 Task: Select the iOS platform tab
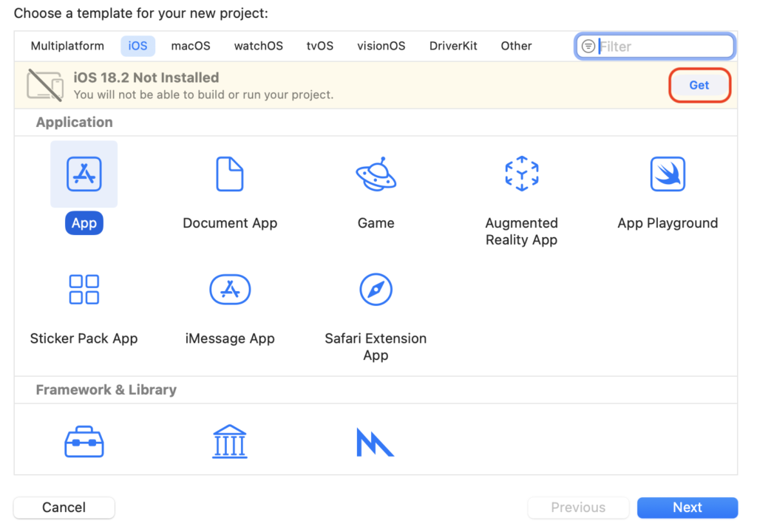pos(138,46)
